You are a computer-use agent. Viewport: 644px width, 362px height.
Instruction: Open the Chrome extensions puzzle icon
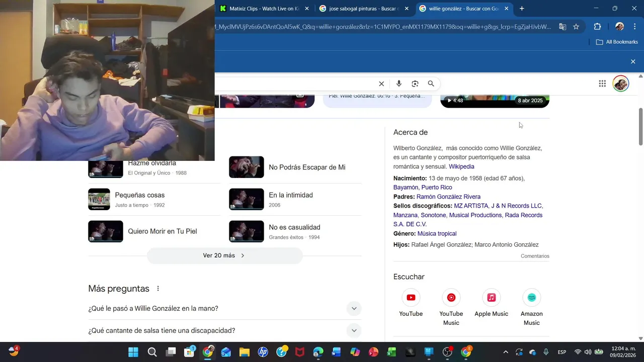coord(598,27)
